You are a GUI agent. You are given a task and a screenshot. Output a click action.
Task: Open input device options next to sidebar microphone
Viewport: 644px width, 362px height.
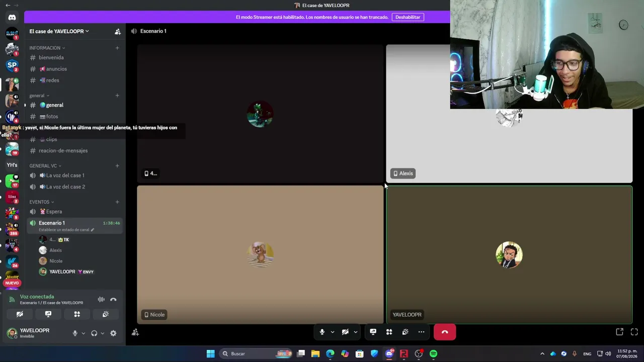pyautogui.click(x=83, y=333)
